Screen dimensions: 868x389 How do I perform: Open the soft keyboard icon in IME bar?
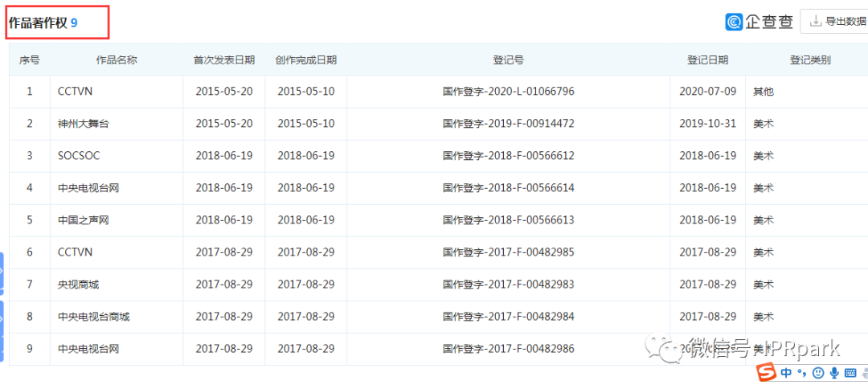pos(851,374)
